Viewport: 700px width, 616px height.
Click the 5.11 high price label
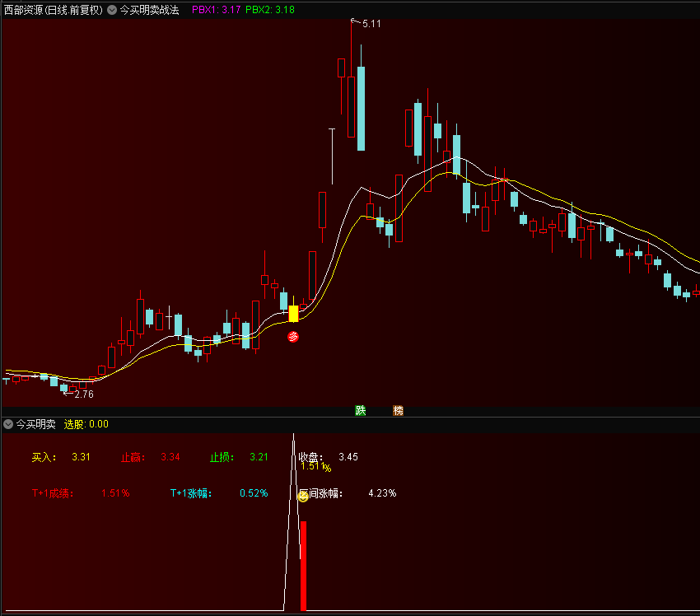pyautogui.click(x=371, y=24)
